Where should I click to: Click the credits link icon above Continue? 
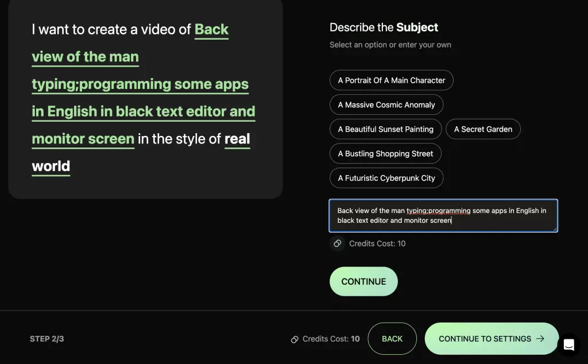tap(338, 243)
